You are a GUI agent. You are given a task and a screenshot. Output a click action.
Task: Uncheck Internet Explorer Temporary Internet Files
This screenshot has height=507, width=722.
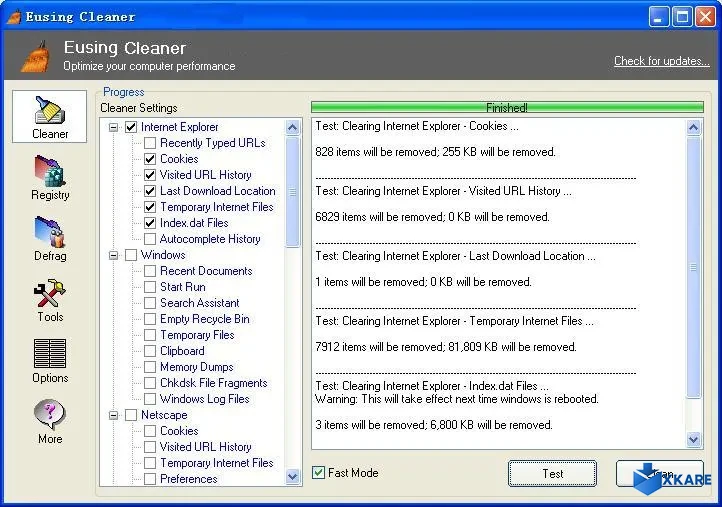150,207
